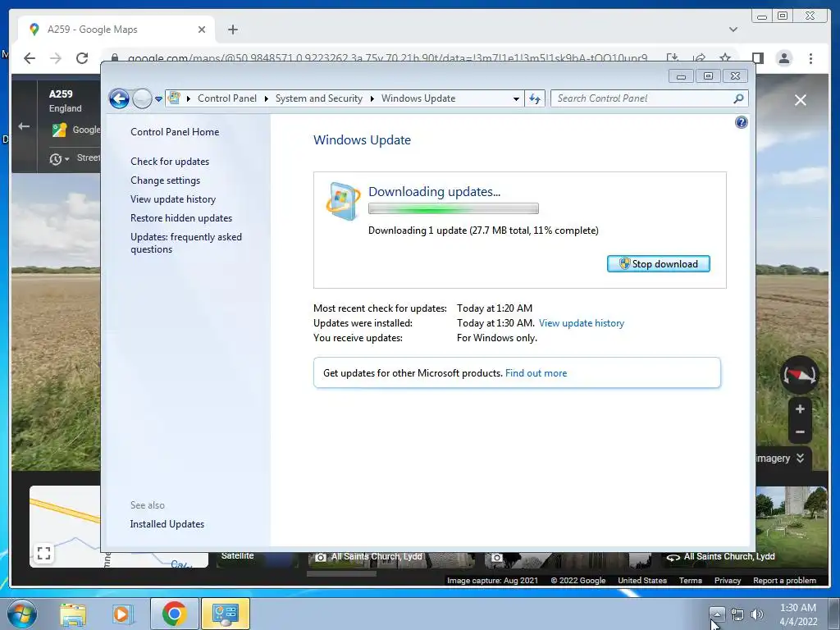Open Restore hidden updates
The width and height of the screenshot is (840, 630).
click(x=181, y=218)
